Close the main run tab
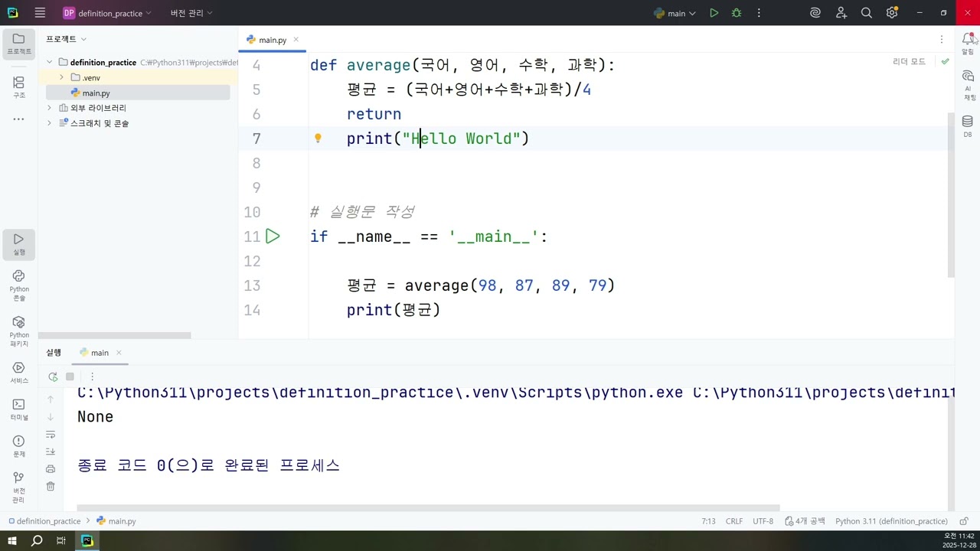The width and height of the screenshot is (980, 551). 119,353
